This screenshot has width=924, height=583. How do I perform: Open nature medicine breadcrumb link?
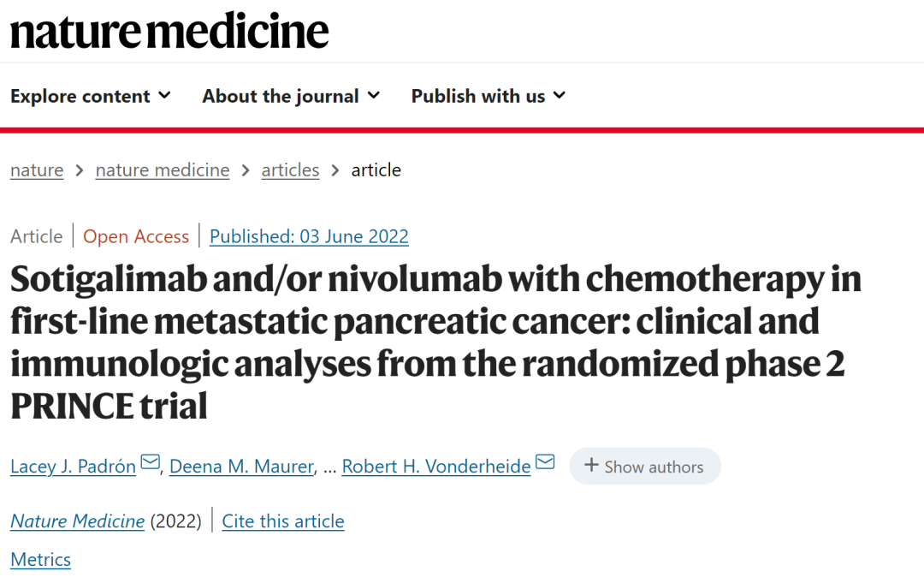click(163, 170)
